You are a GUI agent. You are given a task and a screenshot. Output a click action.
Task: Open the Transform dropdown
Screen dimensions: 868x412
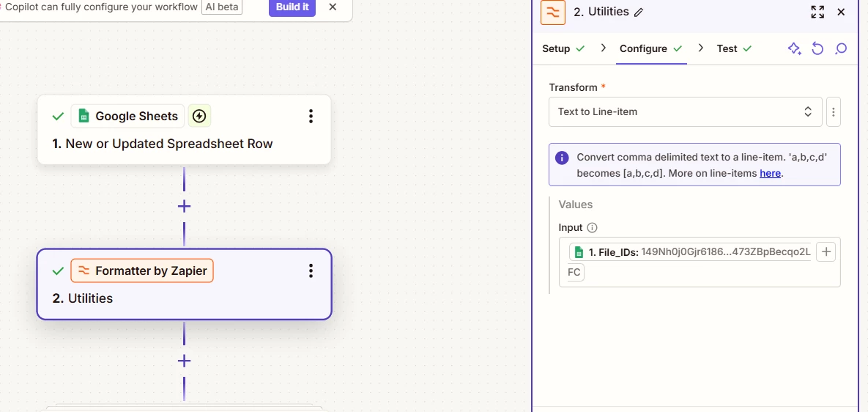[686, 112]
